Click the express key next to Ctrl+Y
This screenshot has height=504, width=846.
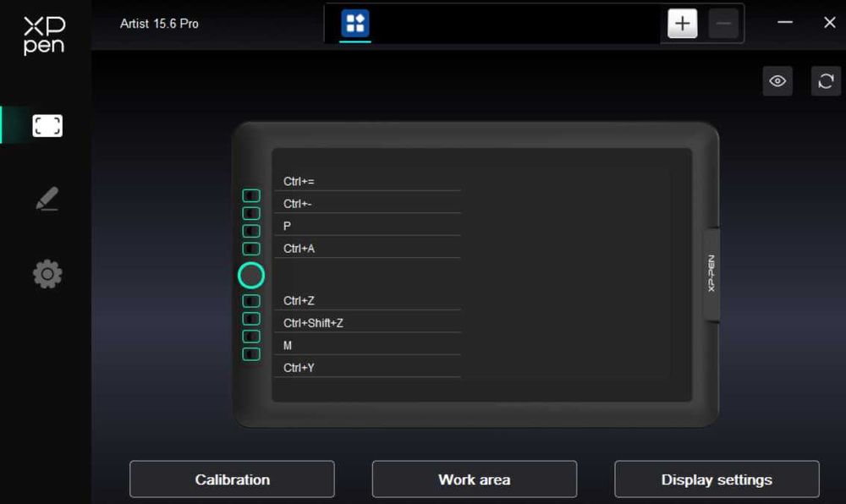(x=251, y=354)
